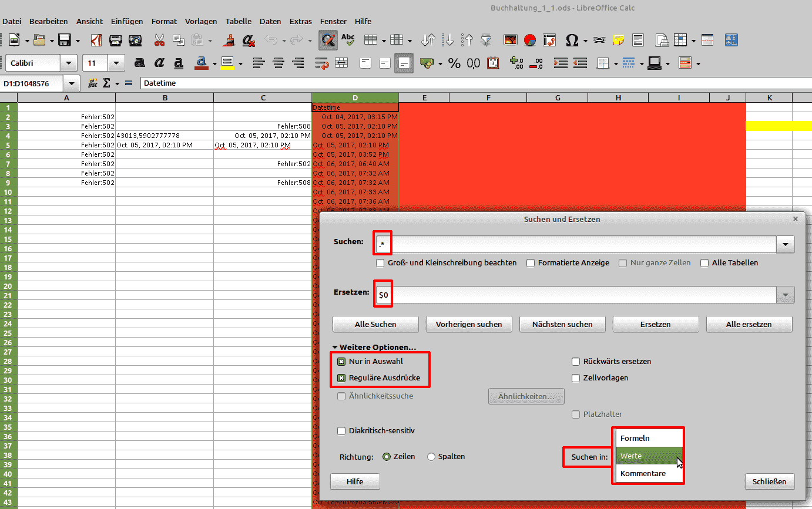Select the 'Spalten' direction radio button
Screen dimensions: 812x509
pyautogui.click(x=431, y=457)
